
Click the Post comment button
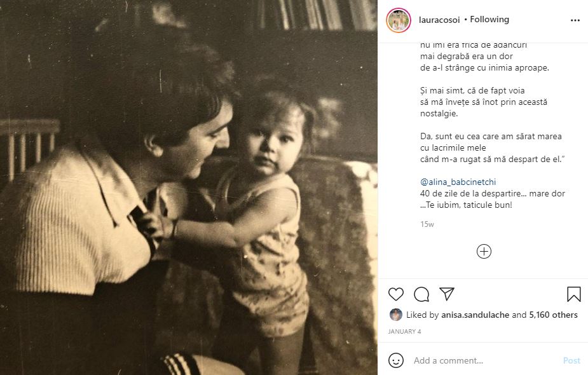[x=571, y=360]
